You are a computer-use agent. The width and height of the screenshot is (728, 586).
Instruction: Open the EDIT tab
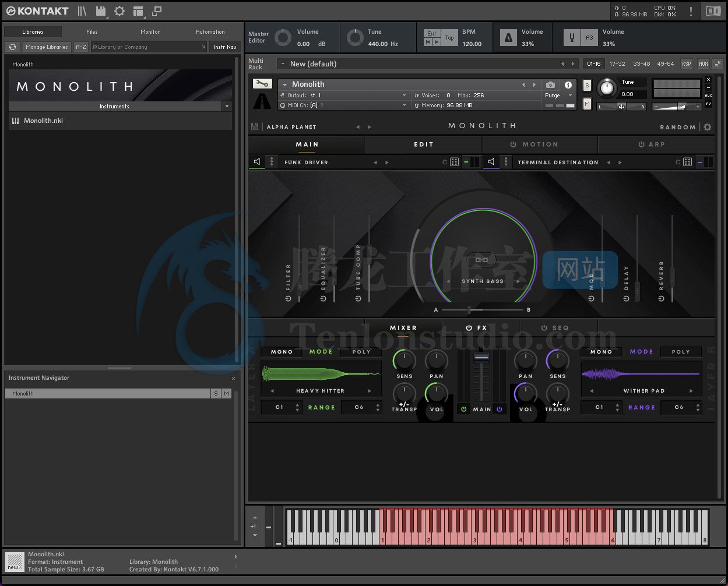424,144
